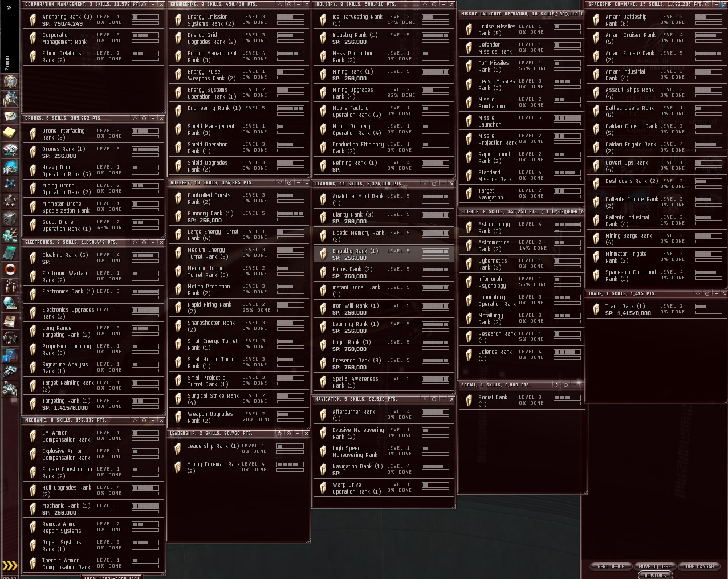The width and height of the screenshot is (728, 579).
Task: Select the Warp Drive Operation skill row
Action: point(383,488)
